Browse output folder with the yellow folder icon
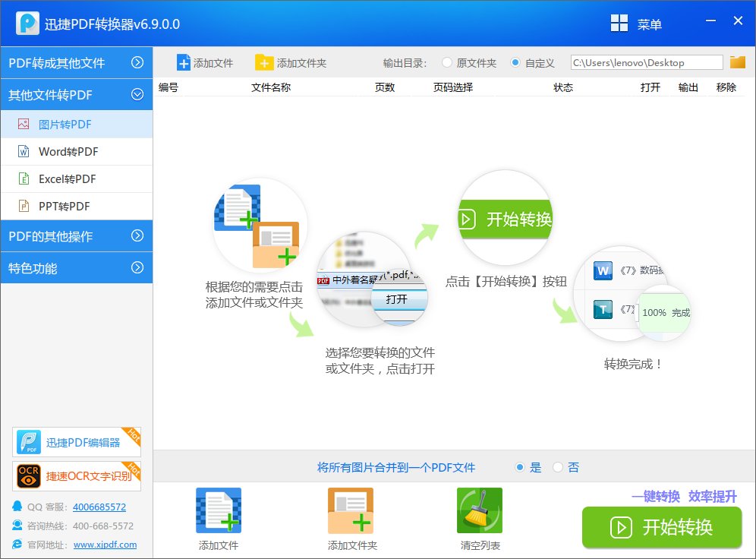This screenshot has height=559, width=756. (x=738, y=62)
